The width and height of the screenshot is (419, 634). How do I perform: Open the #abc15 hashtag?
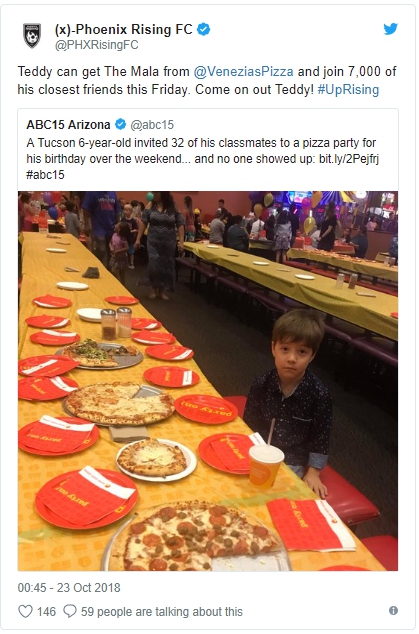[45, 175]
